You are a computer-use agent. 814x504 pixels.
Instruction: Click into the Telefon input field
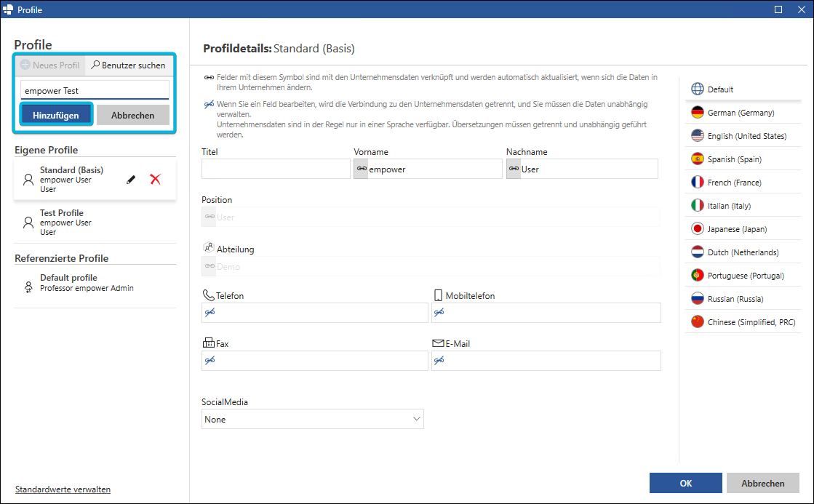[314, 313]
